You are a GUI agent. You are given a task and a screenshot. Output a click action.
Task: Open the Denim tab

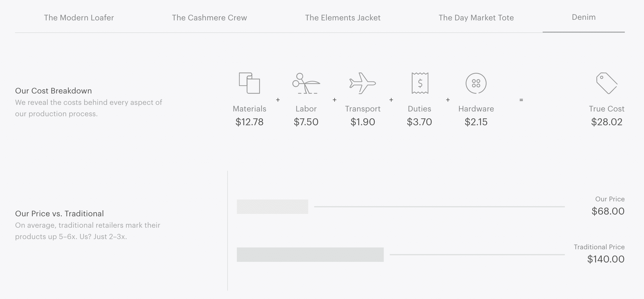point(583,17)
